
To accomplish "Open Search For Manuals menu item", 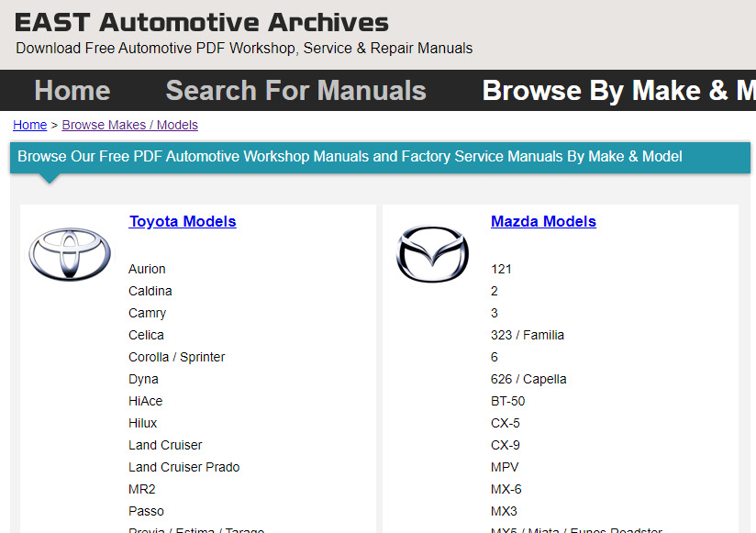I will pos(296,91).
